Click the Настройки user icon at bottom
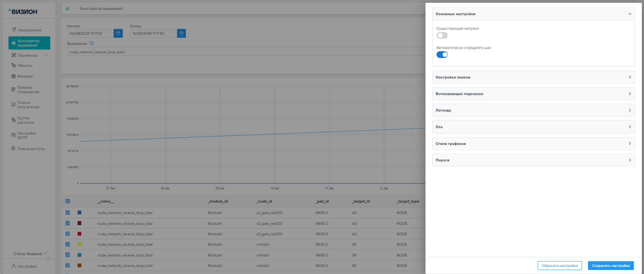644x274 pixels. click(14, 266)
